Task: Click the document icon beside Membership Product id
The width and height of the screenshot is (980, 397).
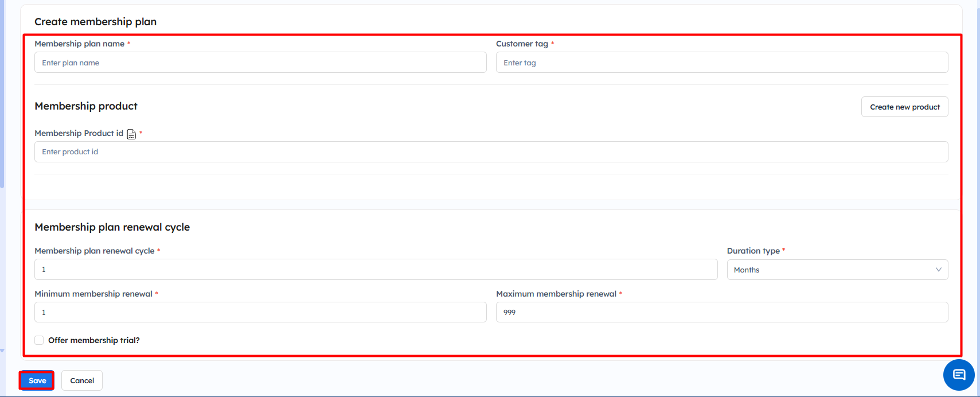Action: (131, 134)
